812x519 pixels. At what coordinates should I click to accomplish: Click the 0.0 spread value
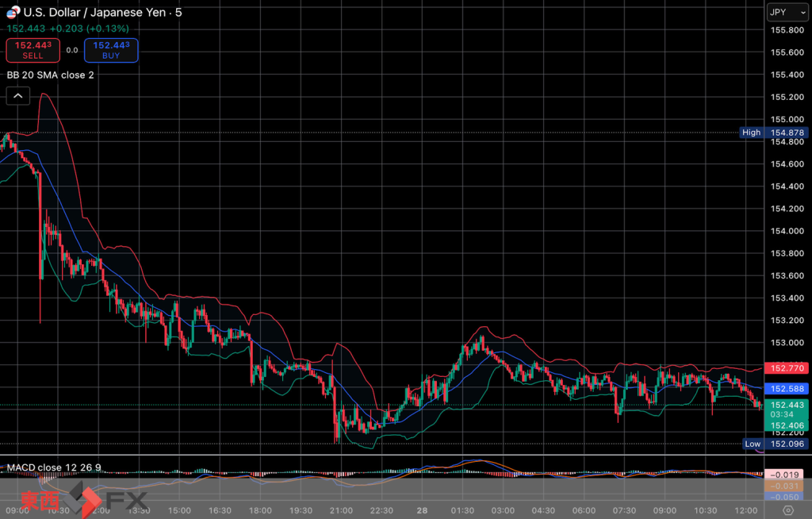click(71, 50)
